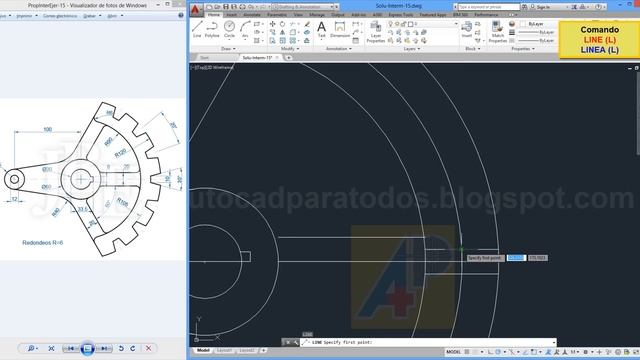Open new drawing tab with plus button
Screen dimensions: 640x360
288,58
